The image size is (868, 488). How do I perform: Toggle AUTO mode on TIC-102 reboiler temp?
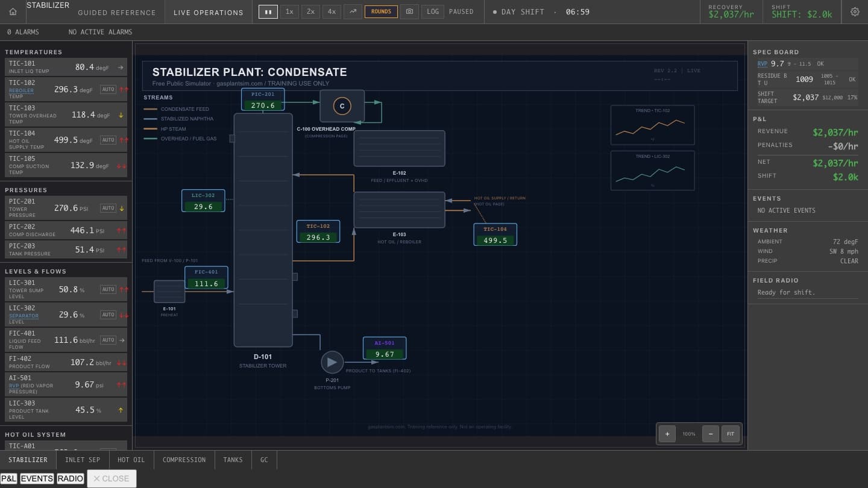click(108, 89)
